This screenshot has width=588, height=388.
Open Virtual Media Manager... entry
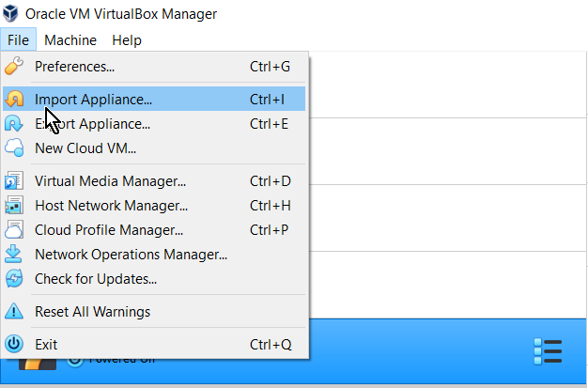click(110, 180)
